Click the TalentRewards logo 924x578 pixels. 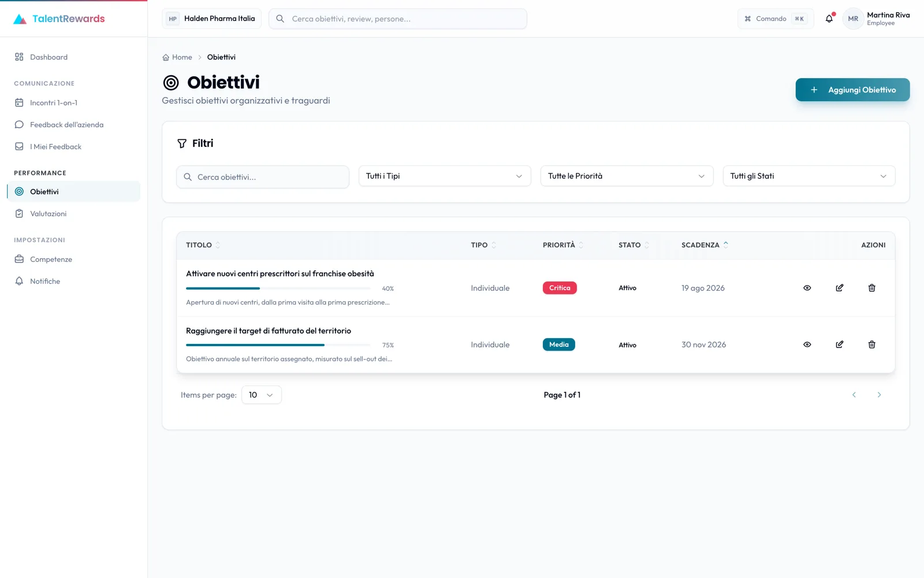59,18
